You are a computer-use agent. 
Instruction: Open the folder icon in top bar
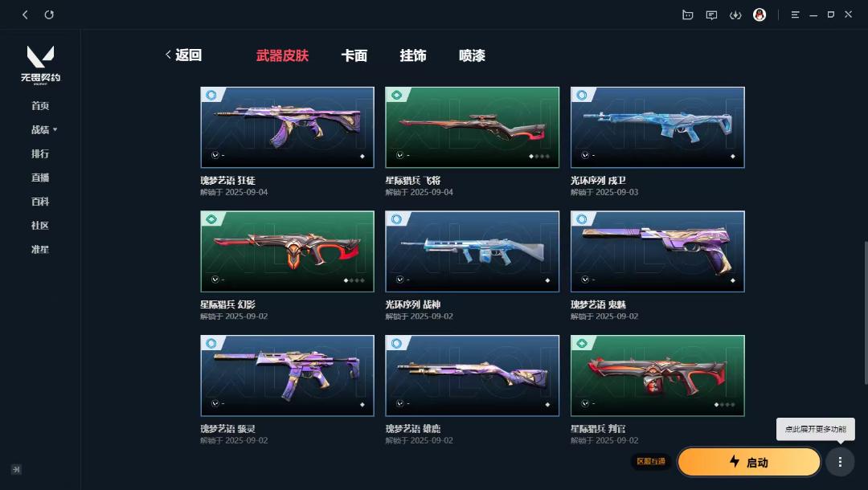pyautogui.click(x=687, y=15)
